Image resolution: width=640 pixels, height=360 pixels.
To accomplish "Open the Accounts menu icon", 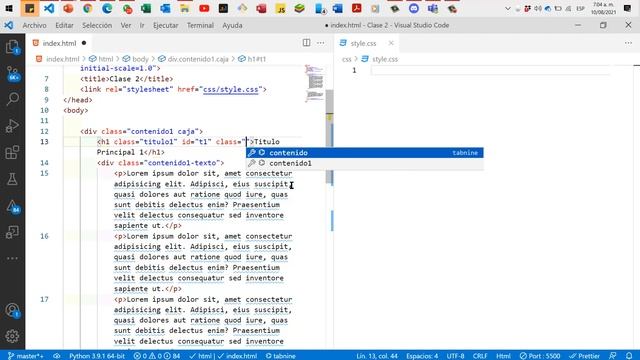I will coord(12,310).
